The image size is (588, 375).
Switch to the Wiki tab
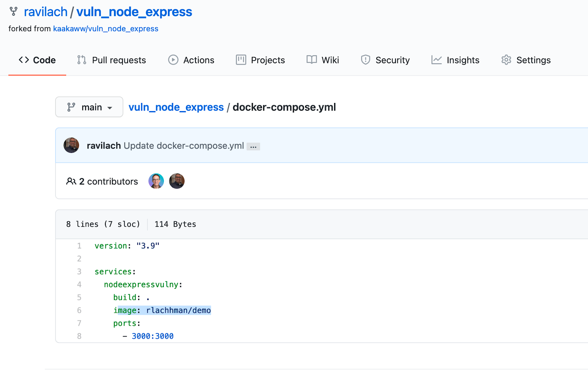click(323, 60)
